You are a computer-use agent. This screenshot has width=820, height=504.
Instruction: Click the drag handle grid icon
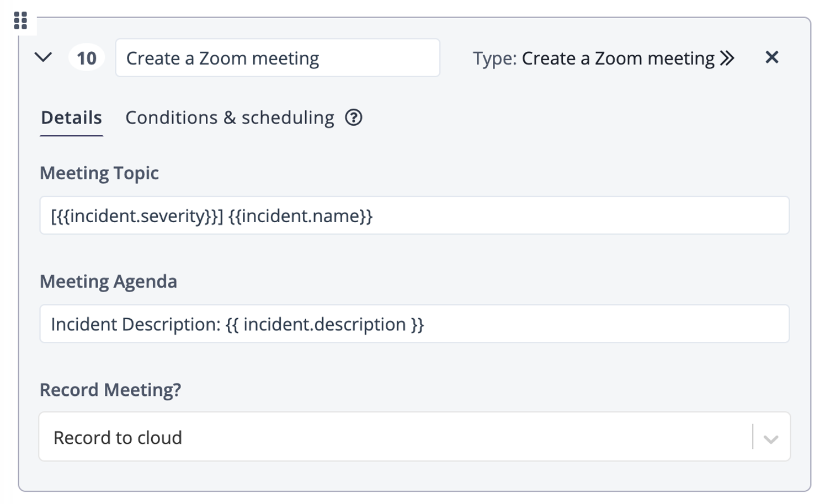pyautogui.click(x=20, y=20)
